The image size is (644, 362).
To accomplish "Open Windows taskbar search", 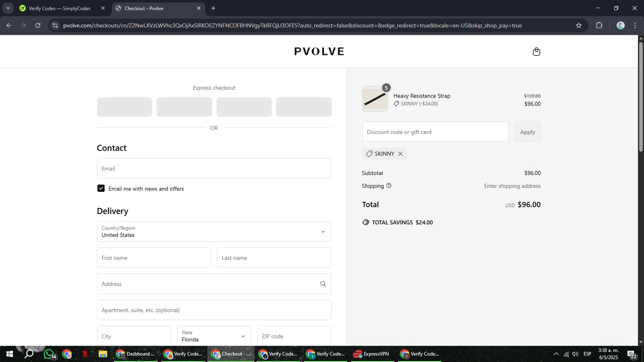I will click(x=29, y=354).
